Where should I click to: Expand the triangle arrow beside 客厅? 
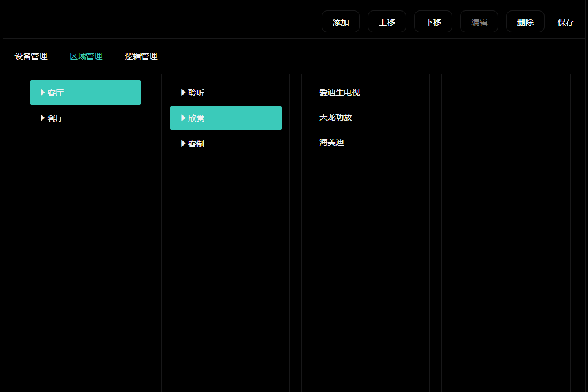click(x=42, y=92)
